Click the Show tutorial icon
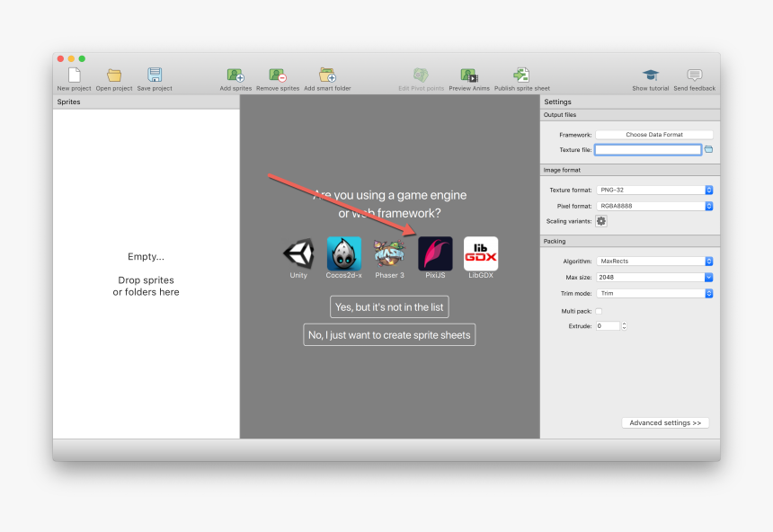This screenshot has width=773, height=532. pyautogui.click(x=650, y=75)
